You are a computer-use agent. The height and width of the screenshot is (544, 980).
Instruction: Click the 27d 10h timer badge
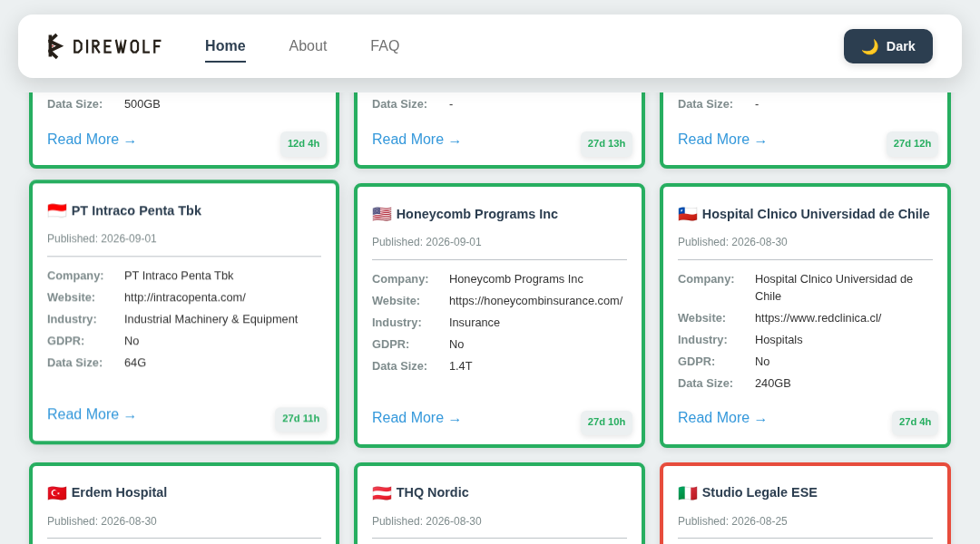coord(606,423)
